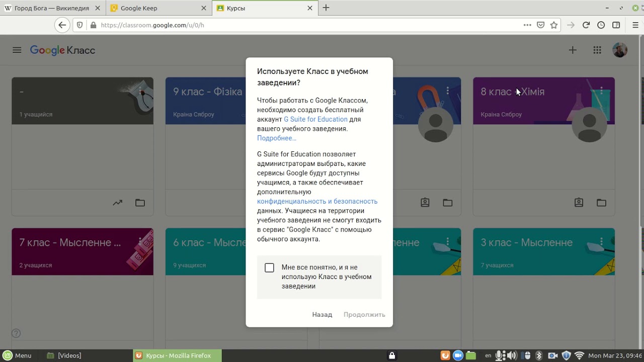
Task: Click the 'en' keyboard layout indicator
Action: click(488, 355)
